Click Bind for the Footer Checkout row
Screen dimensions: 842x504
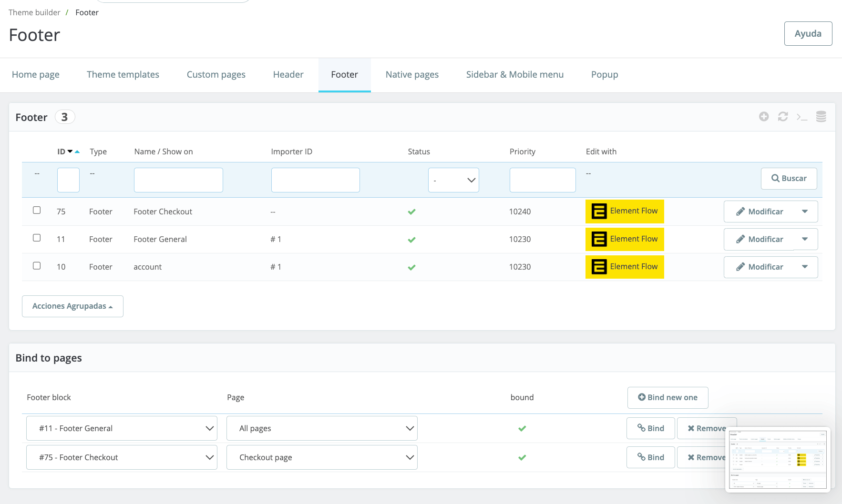(651, 457)
